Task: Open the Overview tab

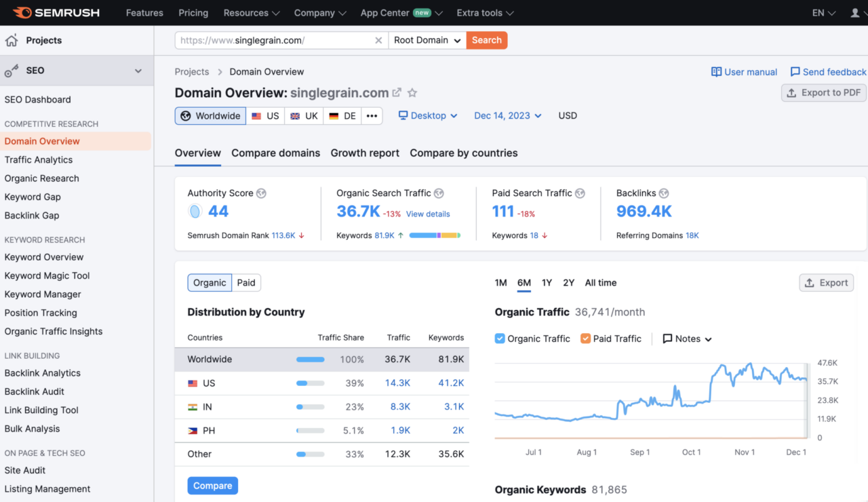Action: (x=198, y=153)
